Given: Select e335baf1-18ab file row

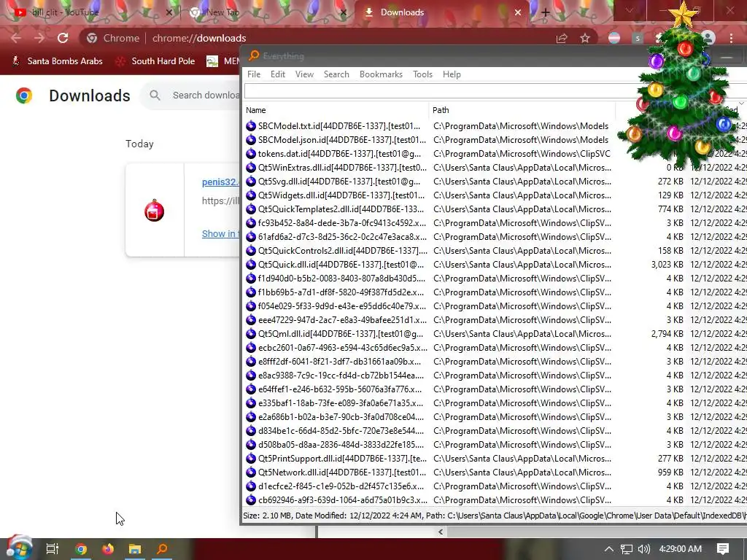Looking at the screenshot, I should click(495, 402).
